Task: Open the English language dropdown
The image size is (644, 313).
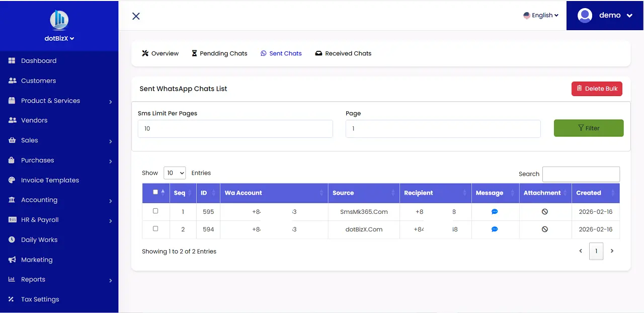Action: point(541,15)
